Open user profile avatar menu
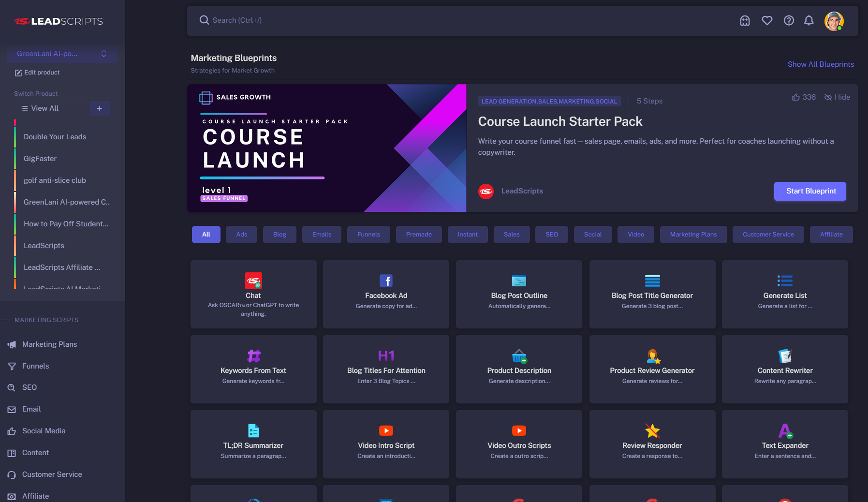 coord(834,21)
